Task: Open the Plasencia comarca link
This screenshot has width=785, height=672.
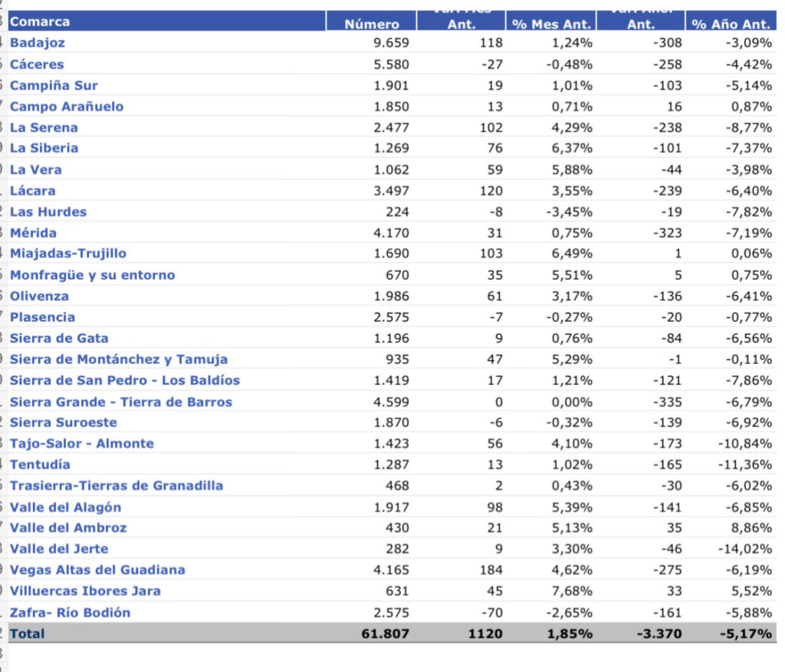Action: coord(43,317)
